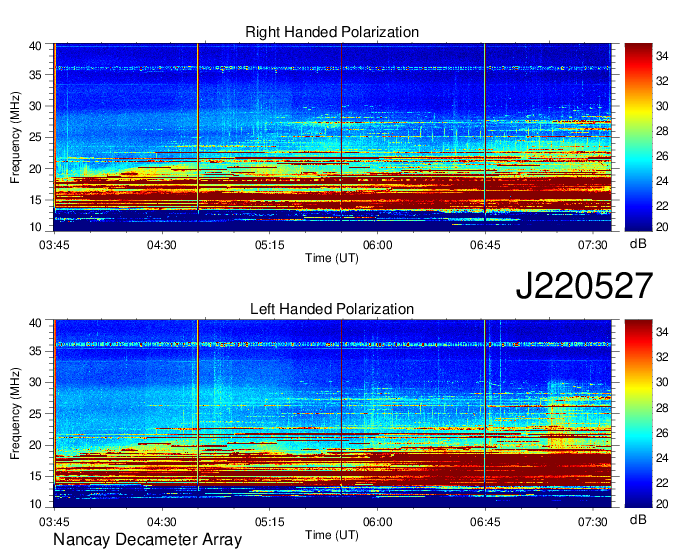Click the "32" value on the lower color bar scale
Viewport: 680px width, 552px height.
click(x=662, y=357)
